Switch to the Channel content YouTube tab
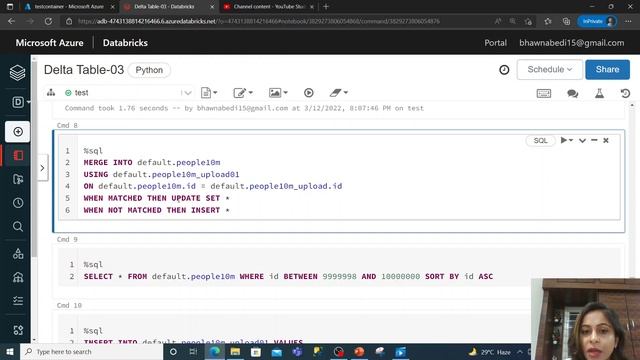This screenshot has width=640, height=360. point(269,7)
